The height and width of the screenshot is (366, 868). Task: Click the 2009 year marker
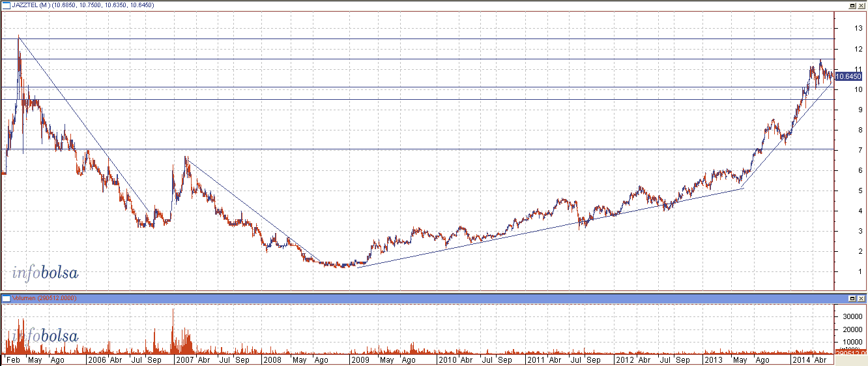tap(360, 359)
